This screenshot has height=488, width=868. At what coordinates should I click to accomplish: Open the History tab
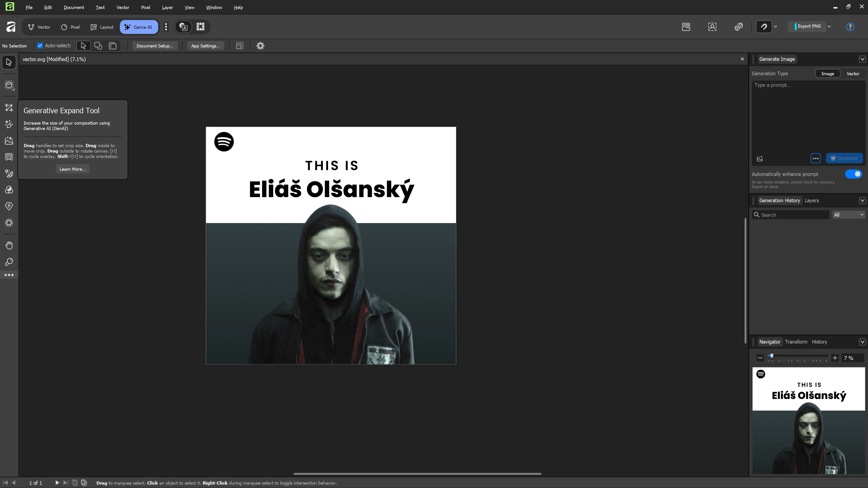(820, 342)
